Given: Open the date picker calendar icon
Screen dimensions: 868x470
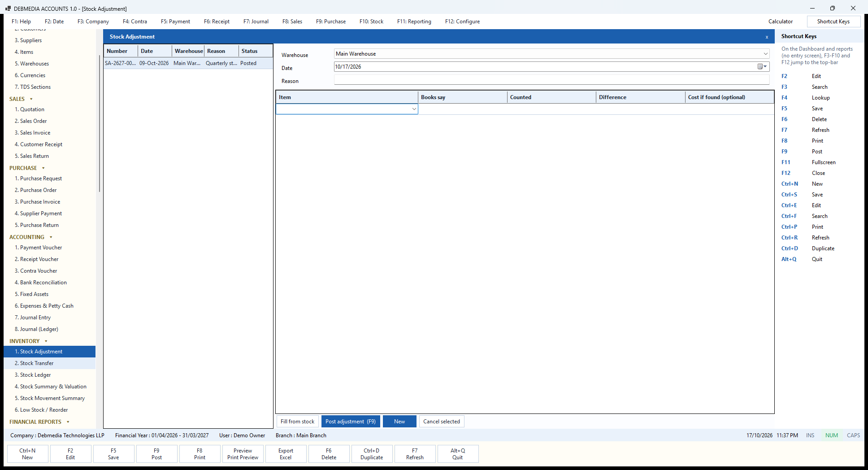Looking at the screenshot, I should click(x=762, y=66).
